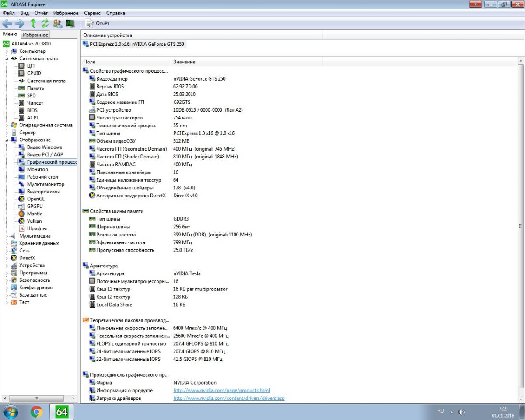Expand the Компьютер tree node
The width and height of the screenshot is (525, 420).
[7, 52]
